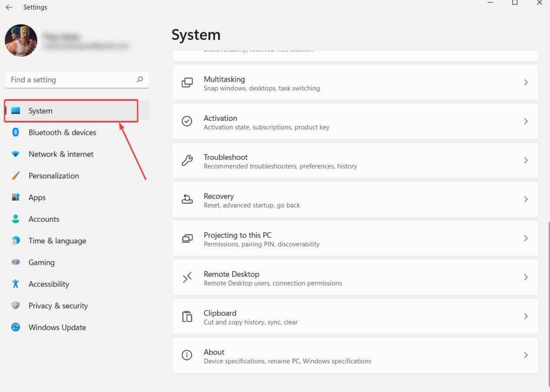
Task: Expand the Multitasking settings row
Action: coord(354,82)
